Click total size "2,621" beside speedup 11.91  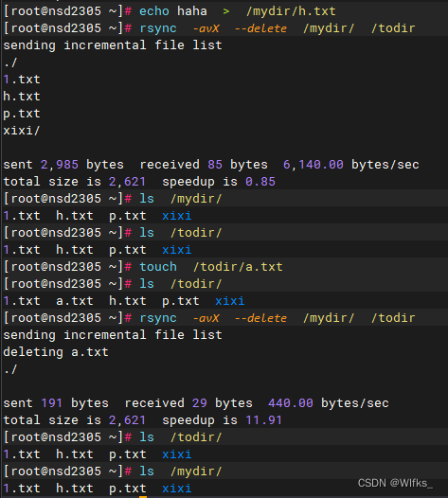coord(127,420)
